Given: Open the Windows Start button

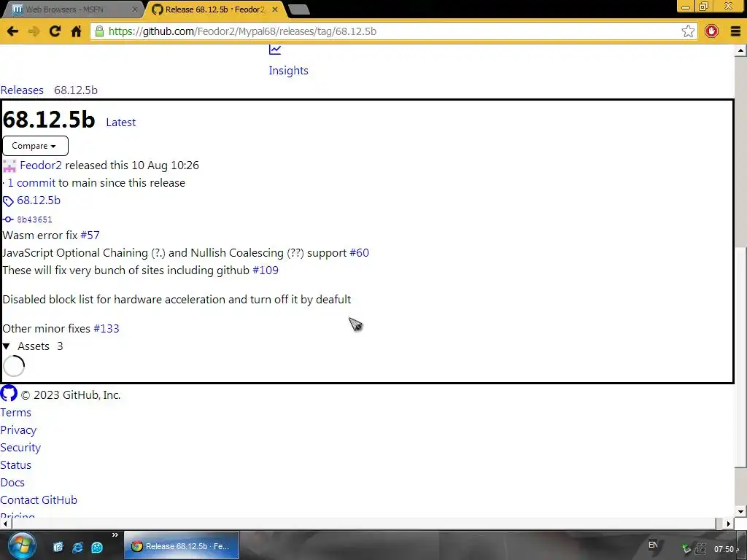Looking at the screenshot, I should (x=21, y=545).
